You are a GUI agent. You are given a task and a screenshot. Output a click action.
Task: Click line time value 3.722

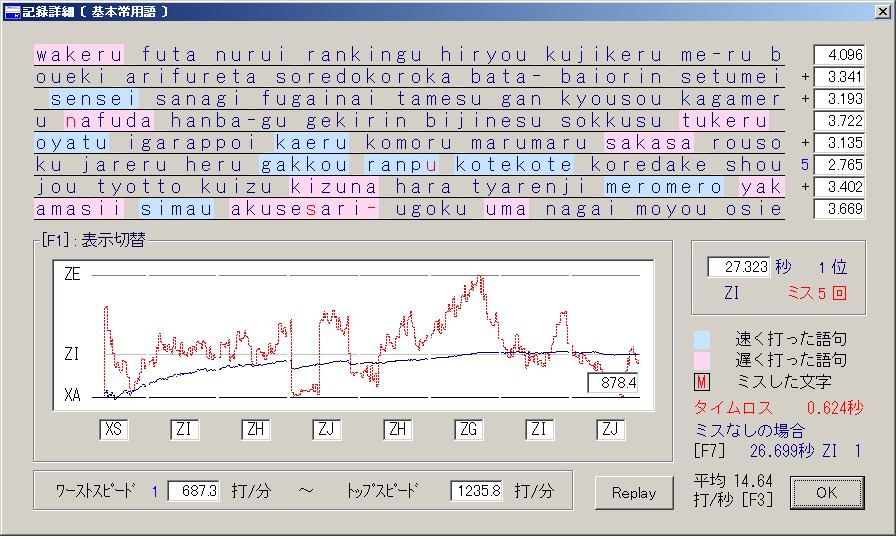point(839,121)
